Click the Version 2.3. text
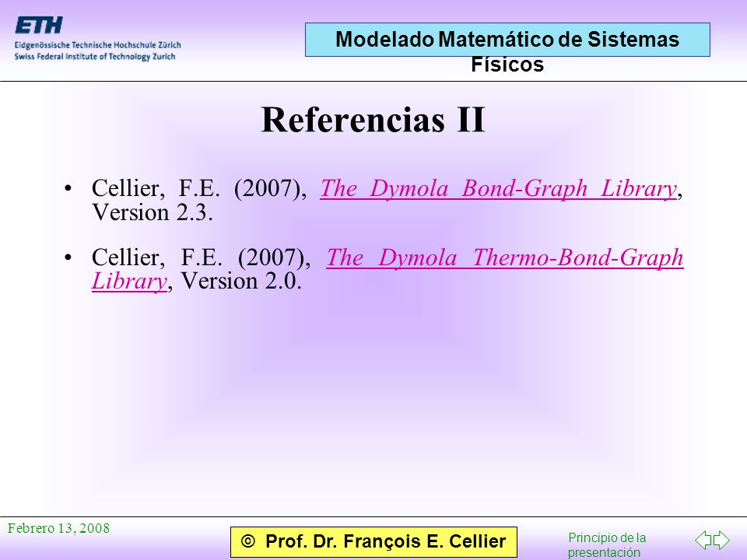The image size is (747, 560). click(x=152, y=212)
